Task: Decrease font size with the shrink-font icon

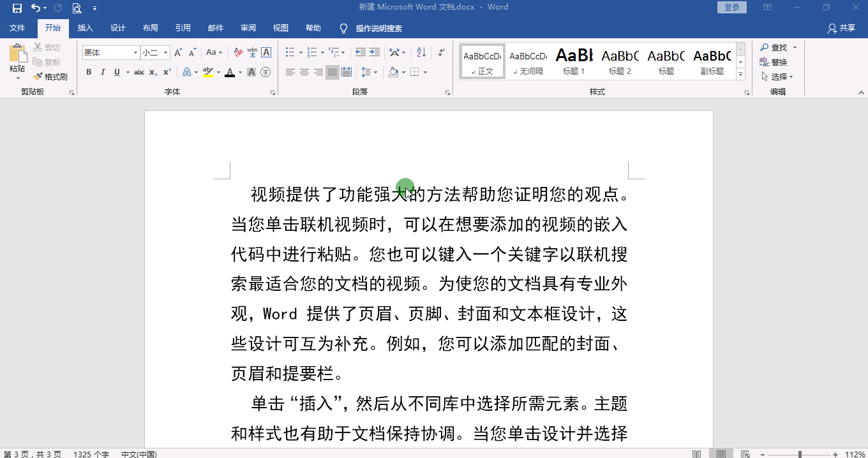Action: pyautogui.click(x=192, y=53)
